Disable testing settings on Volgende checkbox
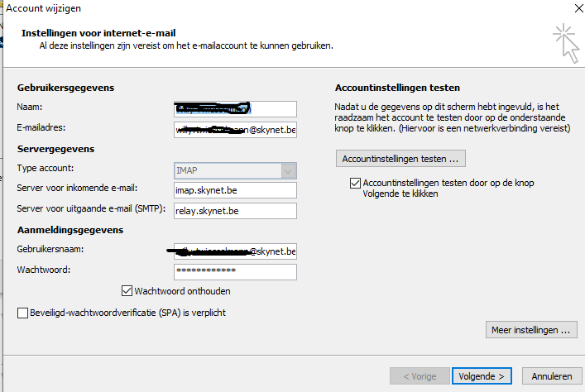 click(356, 183)
